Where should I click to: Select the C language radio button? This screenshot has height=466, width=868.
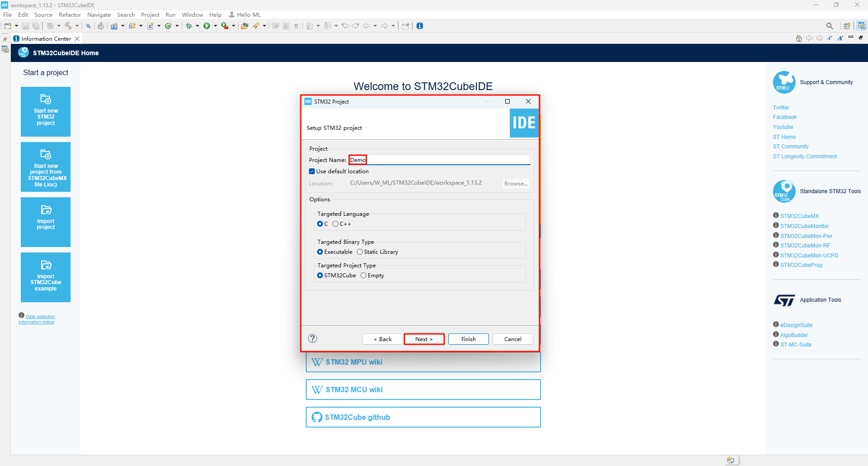point(320,224)
